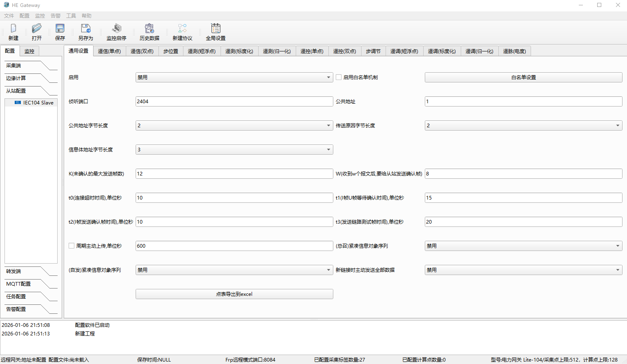Click the 侦听端口 input field showing 2404
This screenshot has height=364, width=627.
click(x=234, y=101)
